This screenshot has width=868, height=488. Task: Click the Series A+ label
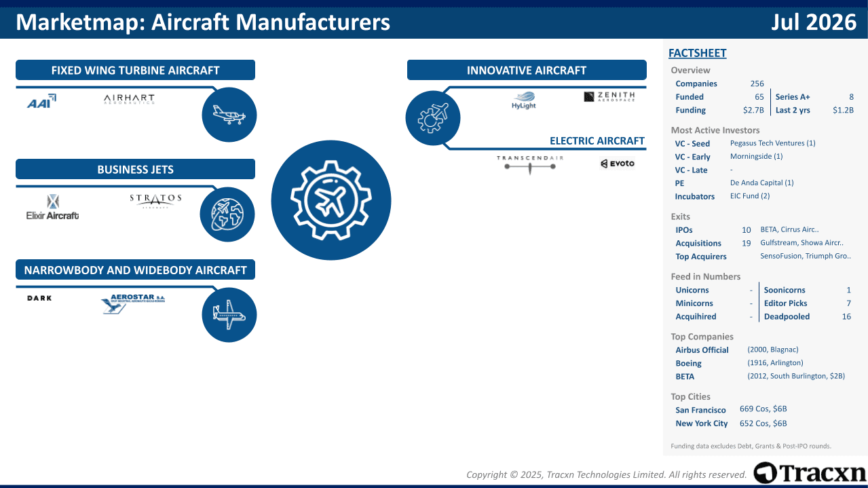[793, 97]
